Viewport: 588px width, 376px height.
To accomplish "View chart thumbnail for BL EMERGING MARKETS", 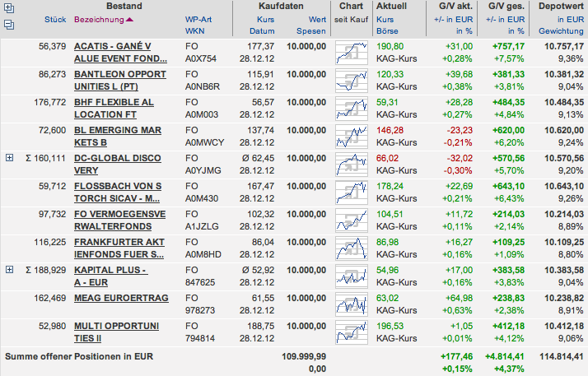I will coord(352,137).
